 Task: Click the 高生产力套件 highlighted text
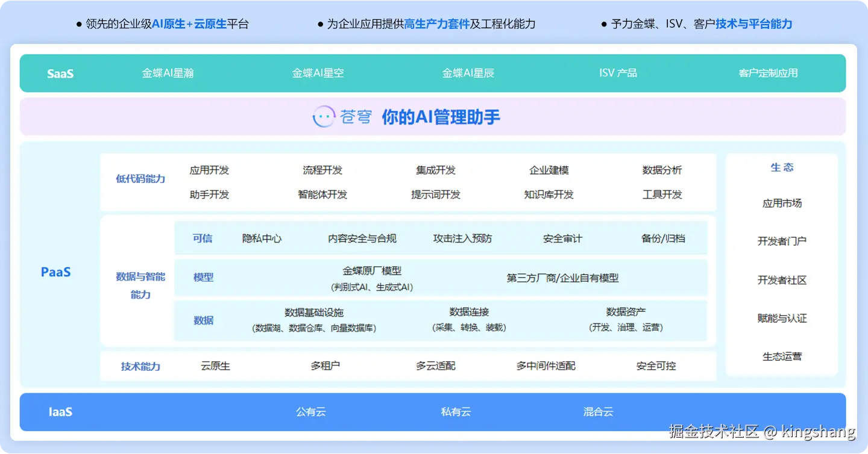point(437,24)
